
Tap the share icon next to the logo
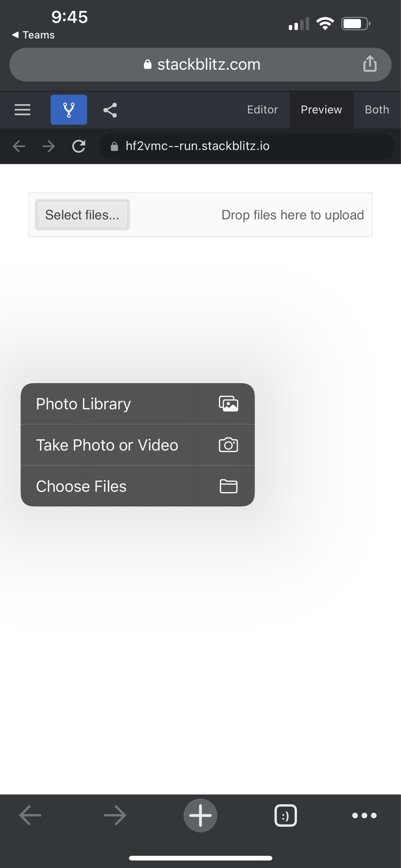click(x=110, y=109)
